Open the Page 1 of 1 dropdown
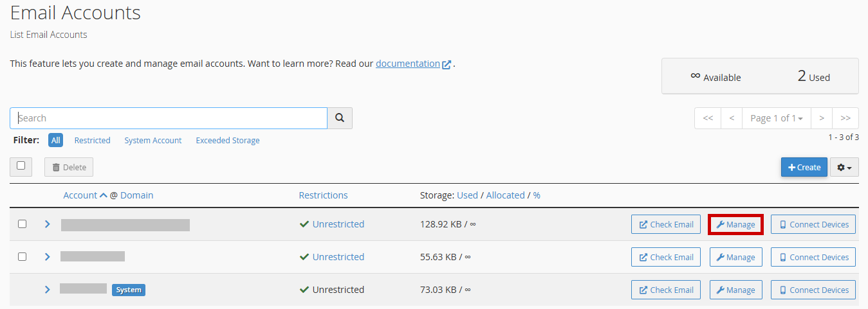868x309 pixels. (776, 118)
